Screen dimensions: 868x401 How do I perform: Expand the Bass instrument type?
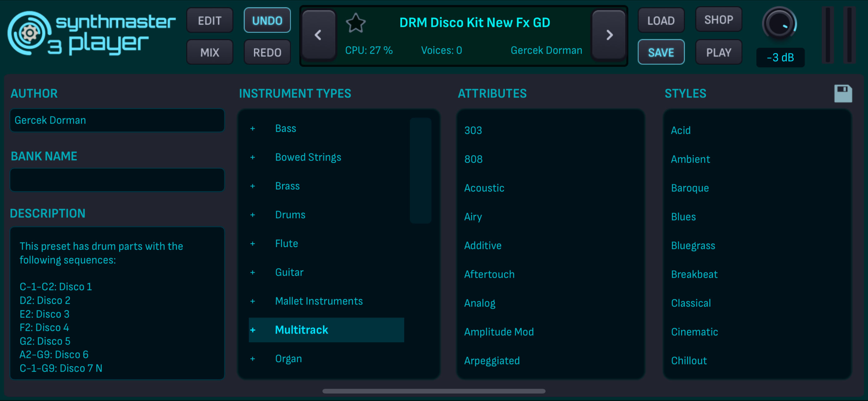[x=253, y=129]
